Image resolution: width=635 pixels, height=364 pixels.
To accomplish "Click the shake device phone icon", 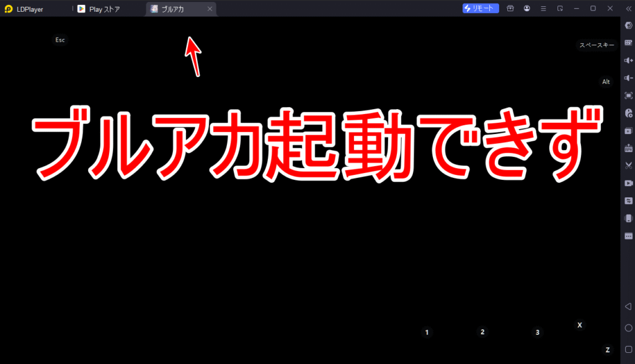I will pyautogui.click(x=629, y=218).
